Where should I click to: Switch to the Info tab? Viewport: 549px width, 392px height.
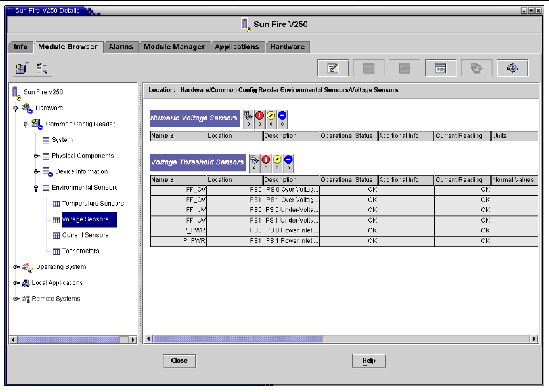pyautogui.click(x=20, y=47)
